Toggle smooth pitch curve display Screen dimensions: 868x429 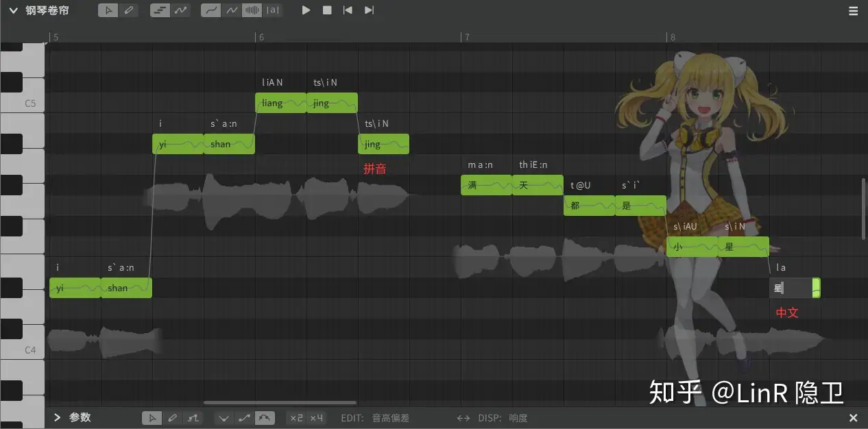click(212, 10)
